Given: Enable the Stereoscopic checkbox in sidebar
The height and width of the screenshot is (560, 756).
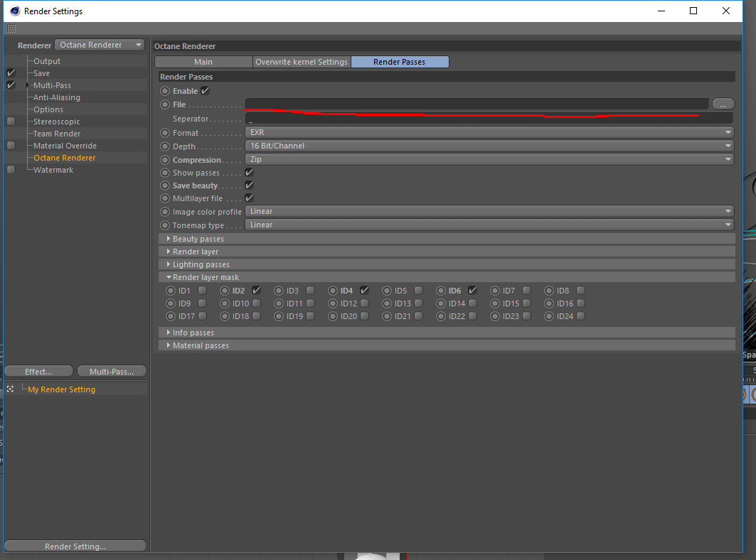Looking at the screenshot, I should (x=11, y=122).
